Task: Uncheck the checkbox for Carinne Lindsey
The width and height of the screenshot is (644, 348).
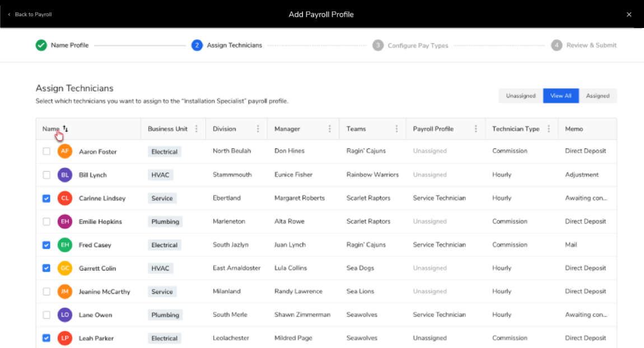Action: point(46,198)
